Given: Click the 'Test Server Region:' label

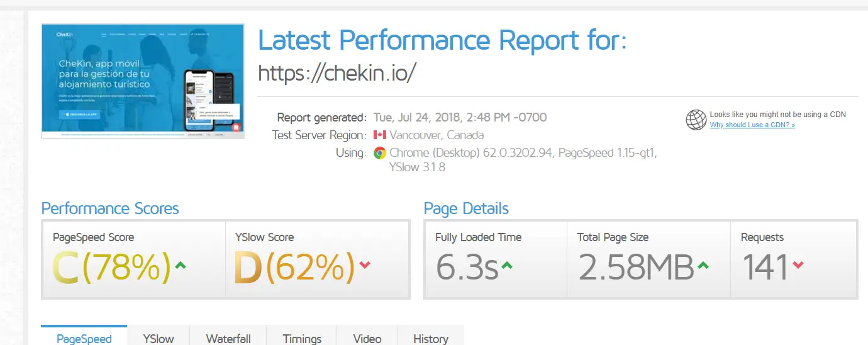Looking at the screenshot, I should point(319,135).
